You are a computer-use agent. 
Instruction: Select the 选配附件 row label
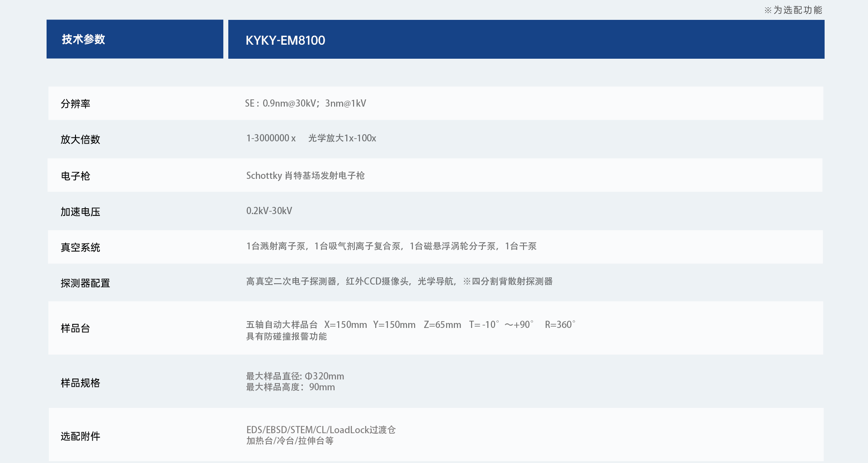pos(80,436)
